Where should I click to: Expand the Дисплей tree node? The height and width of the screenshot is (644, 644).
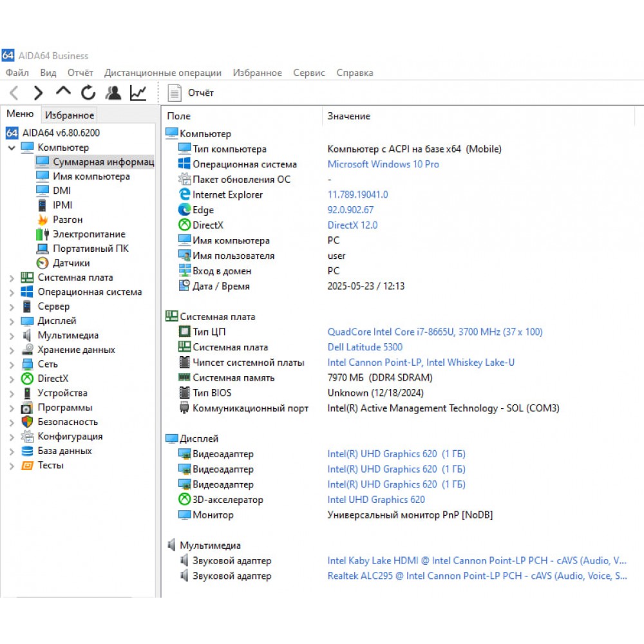pyautogui.click(x=12, y=321)
